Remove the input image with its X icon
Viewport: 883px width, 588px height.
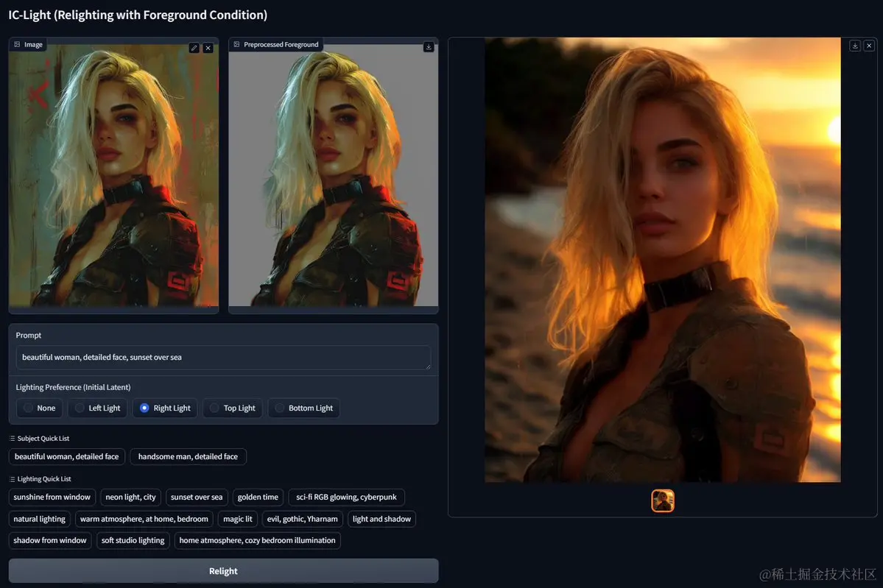point(208,48)
